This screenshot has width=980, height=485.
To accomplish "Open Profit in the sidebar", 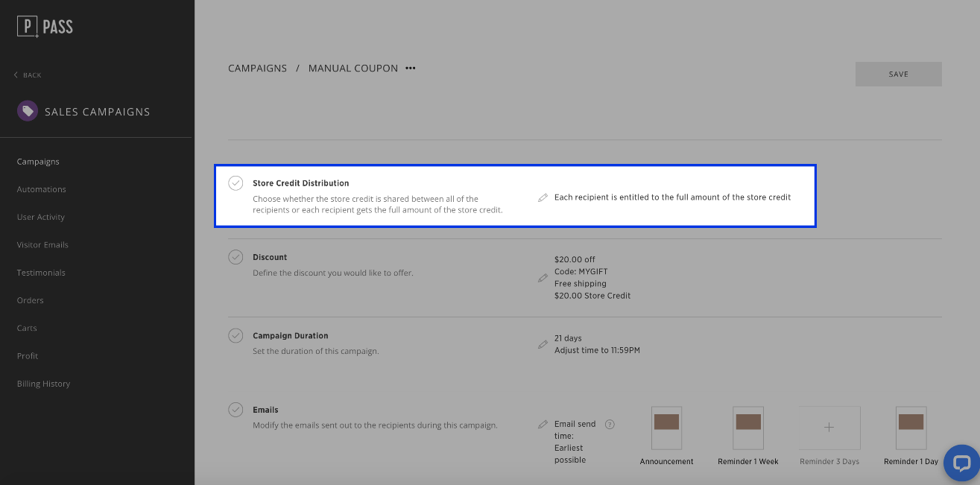I will (28, 356).
